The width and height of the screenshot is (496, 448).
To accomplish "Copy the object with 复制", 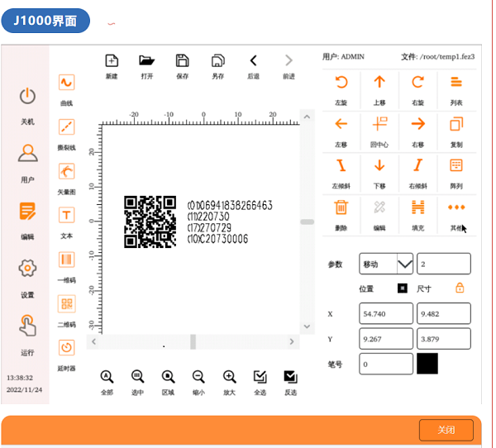I will [x=456, y=124].
